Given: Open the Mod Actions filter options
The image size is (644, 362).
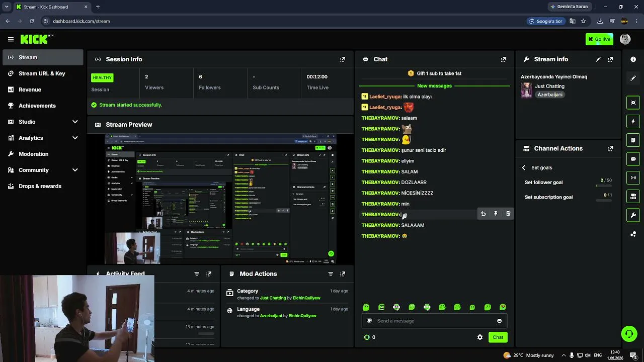Looking at the screenshot, I should [x=331, y=274].
